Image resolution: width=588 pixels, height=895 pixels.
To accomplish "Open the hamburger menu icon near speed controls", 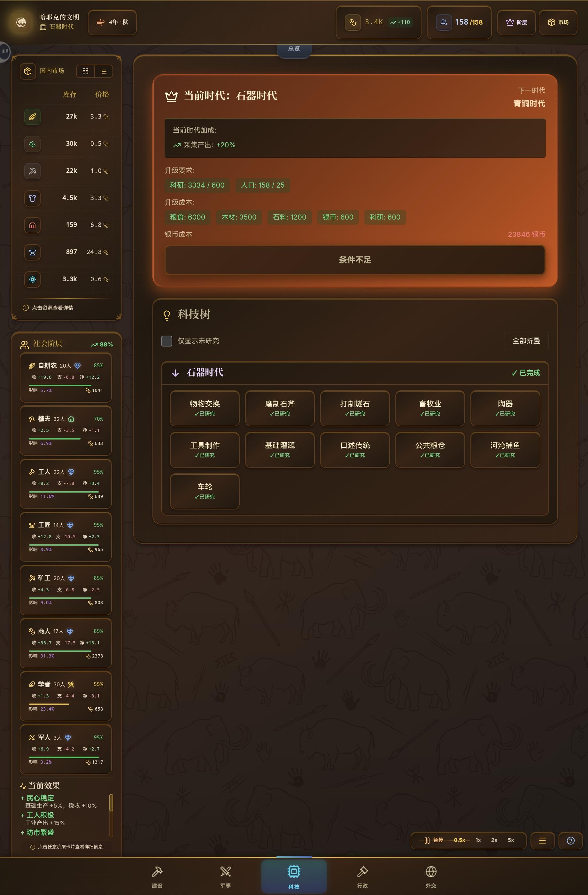I will (x=543, y=840).
